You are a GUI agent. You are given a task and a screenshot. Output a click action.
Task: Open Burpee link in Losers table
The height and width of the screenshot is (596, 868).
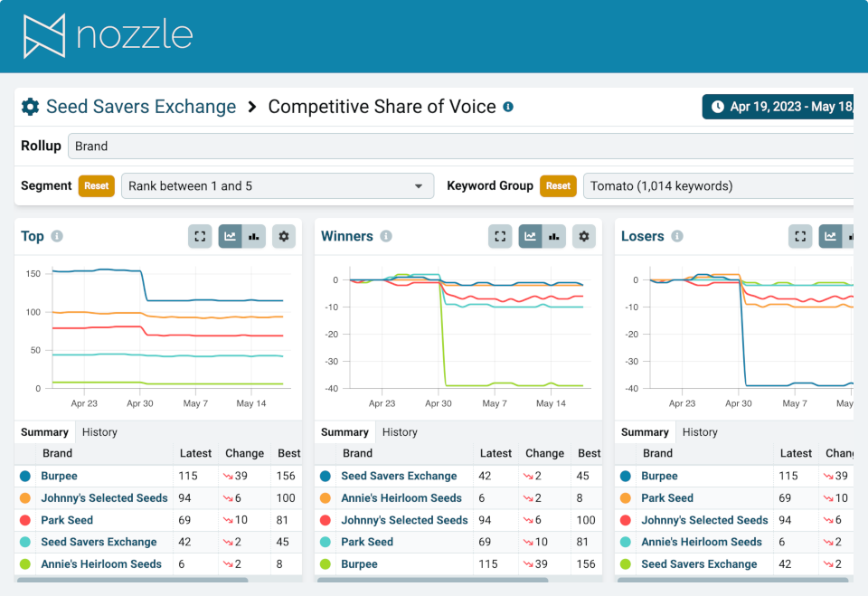(659, 476)
